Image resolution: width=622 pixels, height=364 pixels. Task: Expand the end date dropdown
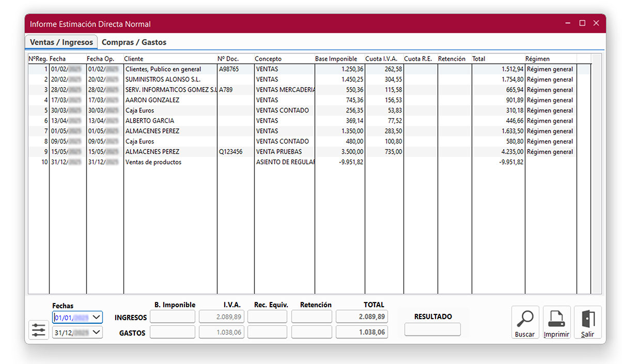97,332
